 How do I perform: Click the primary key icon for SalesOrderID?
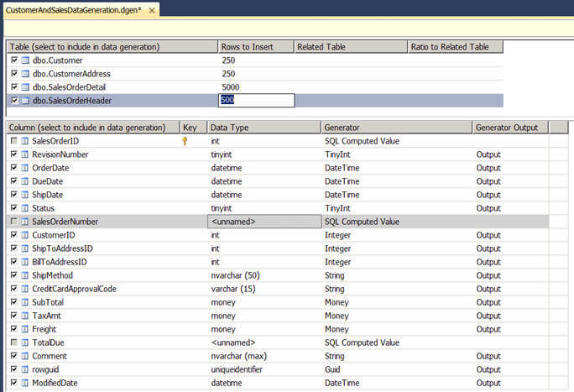pos(185,141)
